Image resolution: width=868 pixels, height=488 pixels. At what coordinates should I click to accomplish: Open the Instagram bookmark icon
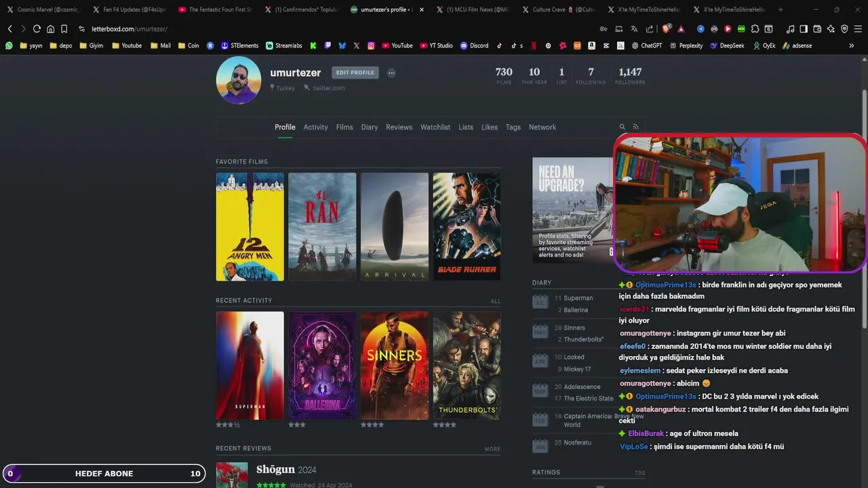point(371,45)
